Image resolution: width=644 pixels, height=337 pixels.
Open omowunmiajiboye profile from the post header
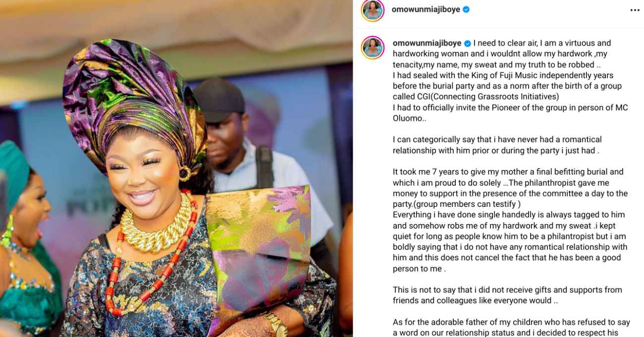pos(426,9)
